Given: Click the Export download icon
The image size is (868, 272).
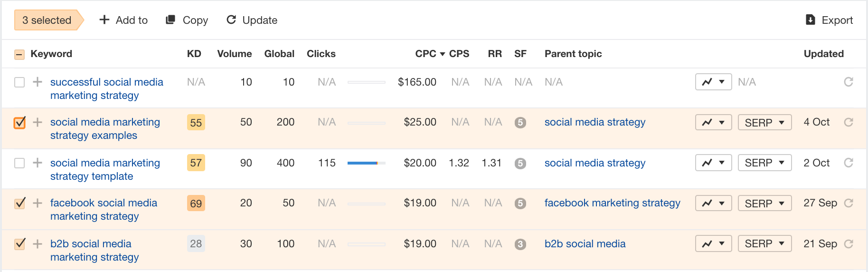Looking at the screenshot, I should (x=811, y=19).
